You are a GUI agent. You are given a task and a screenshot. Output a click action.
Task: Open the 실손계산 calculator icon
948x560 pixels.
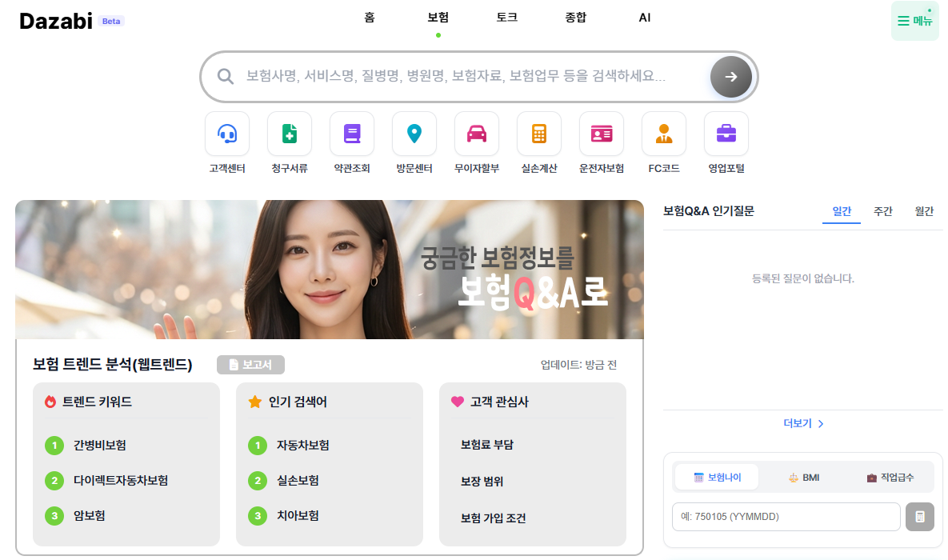pyautogui.click(x=539, y=134)
